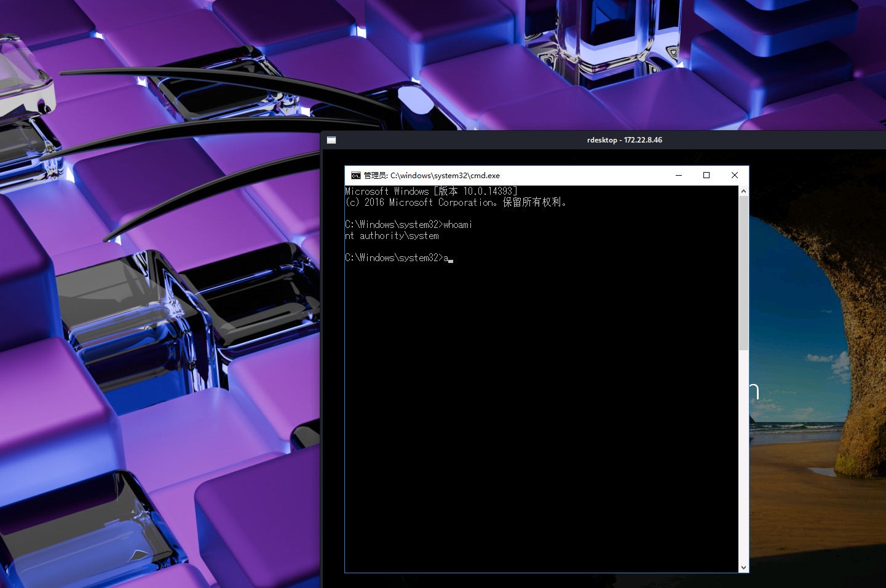Click the rdesktop - 172.22.8.46 title text
The width and height of the screenshot is (886, 588).
point(624,140)
